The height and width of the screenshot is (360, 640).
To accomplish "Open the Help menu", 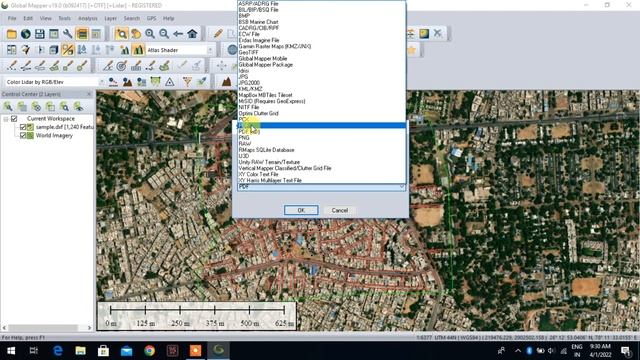I will click(x=169, y=18).
